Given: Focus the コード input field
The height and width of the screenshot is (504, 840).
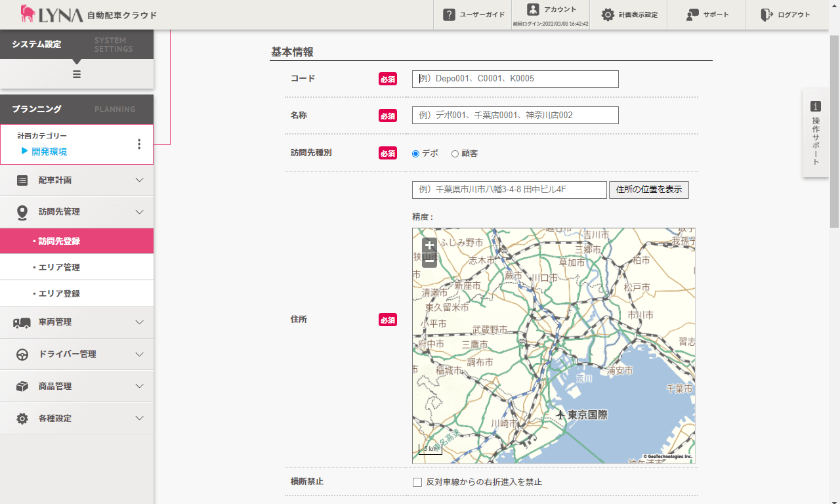Looking at the screenshot, I should pyautogui.click(x=515, y=79).
